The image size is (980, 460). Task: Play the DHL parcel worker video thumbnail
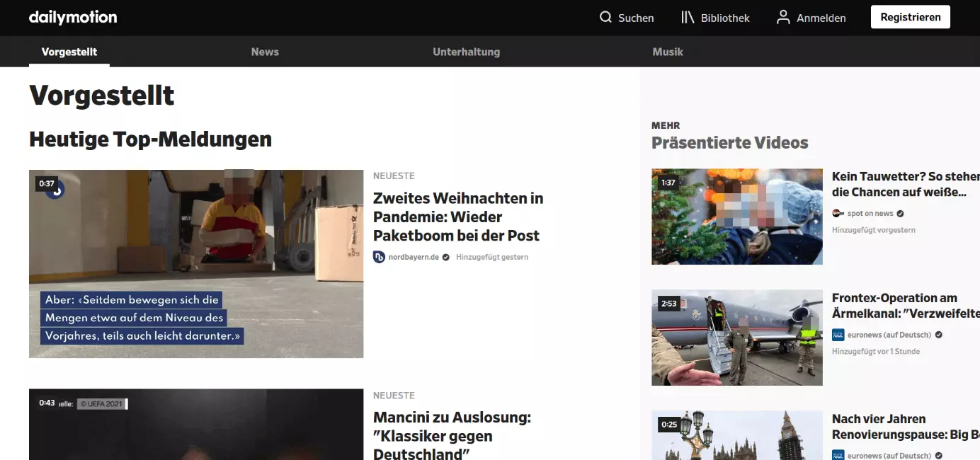(x=196, y=263)
